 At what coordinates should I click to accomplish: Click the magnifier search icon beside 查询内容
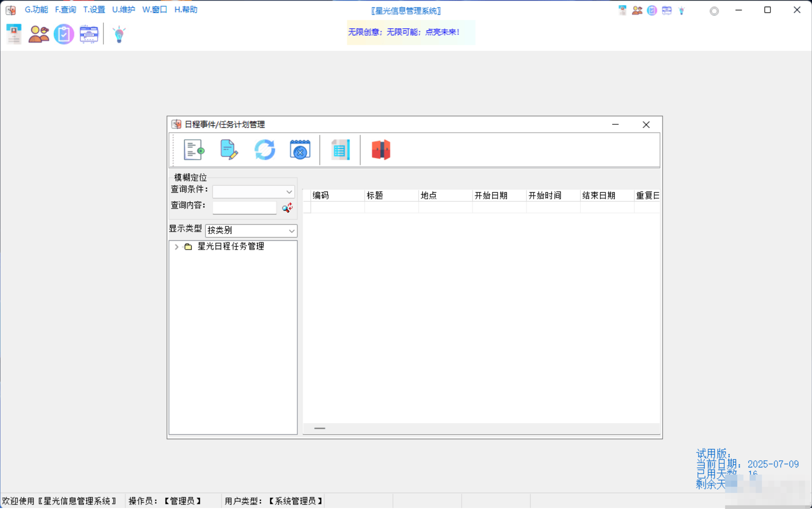(287, 208)
